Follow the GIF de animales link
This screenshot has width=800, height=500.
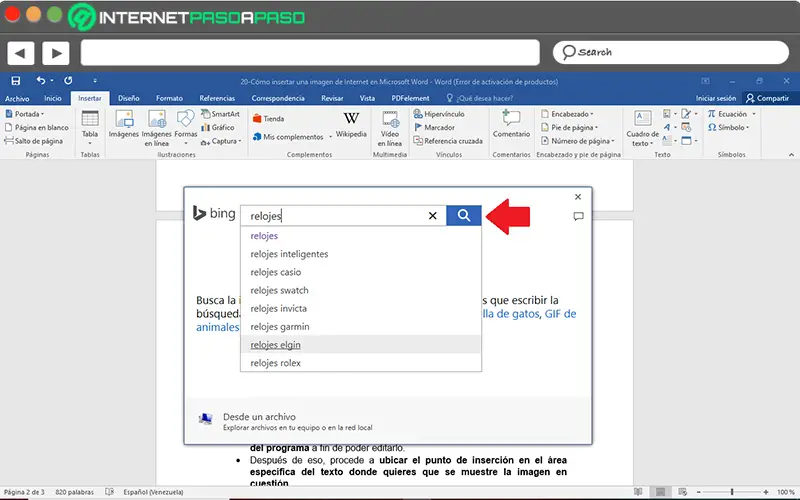560,314
